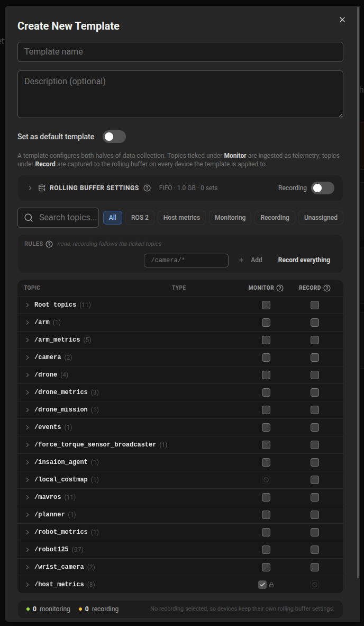Expand the /robot125 topic group
The image size is (364, 626).
click(28, 550)
